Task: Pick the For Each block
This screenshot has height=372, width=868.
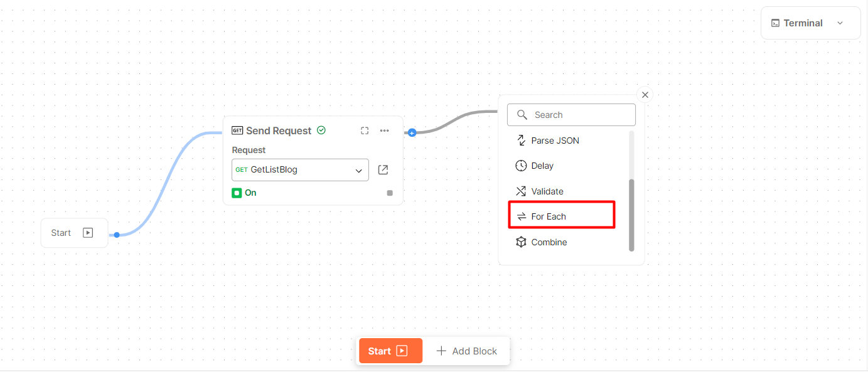Action: [549, 216]
